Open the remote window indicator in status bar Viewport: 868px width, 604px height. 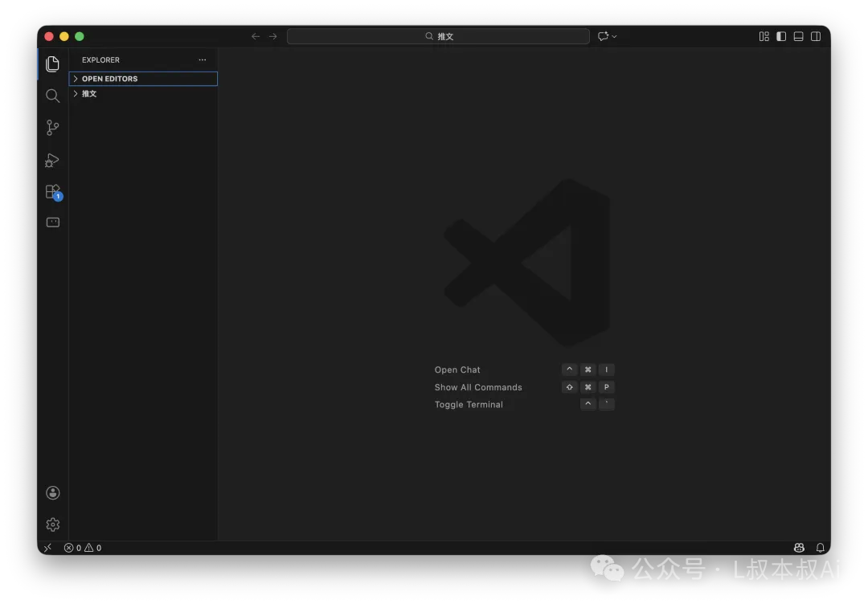pos(47,548)
